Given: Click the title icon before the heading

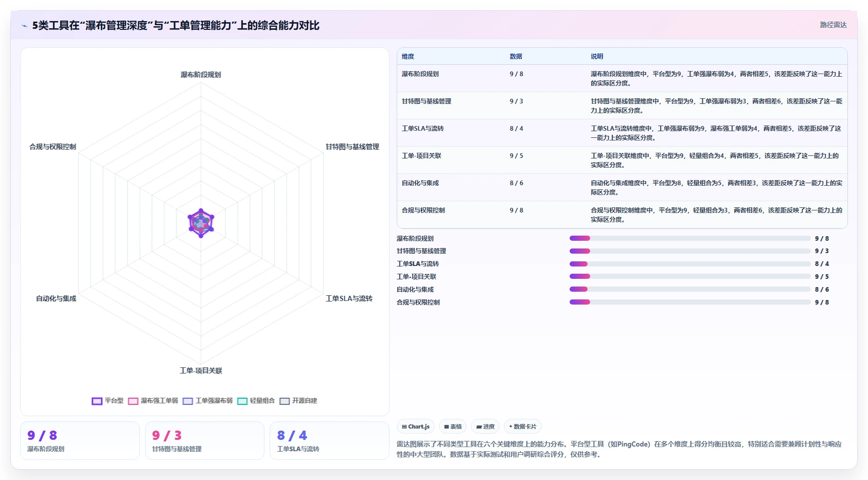Looking at the screenshot, I should coord(24,26).
